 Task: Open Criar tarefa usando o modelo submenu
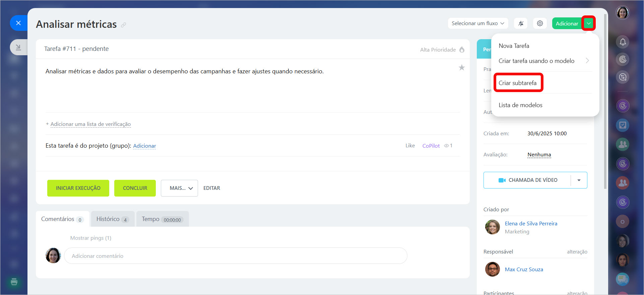[543, 61]
